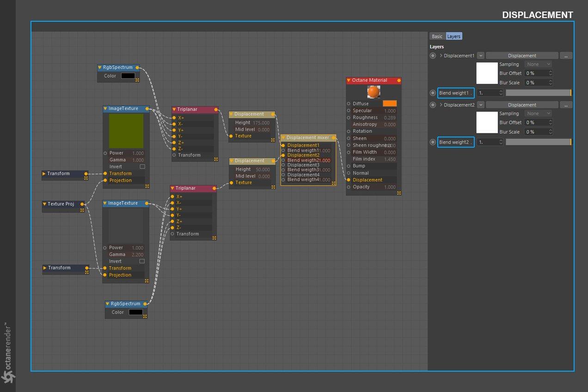The width and height of the screenshot is (588, 392).
Task: Click the orange Diffuse color swatch
Action: pos(389,104)
